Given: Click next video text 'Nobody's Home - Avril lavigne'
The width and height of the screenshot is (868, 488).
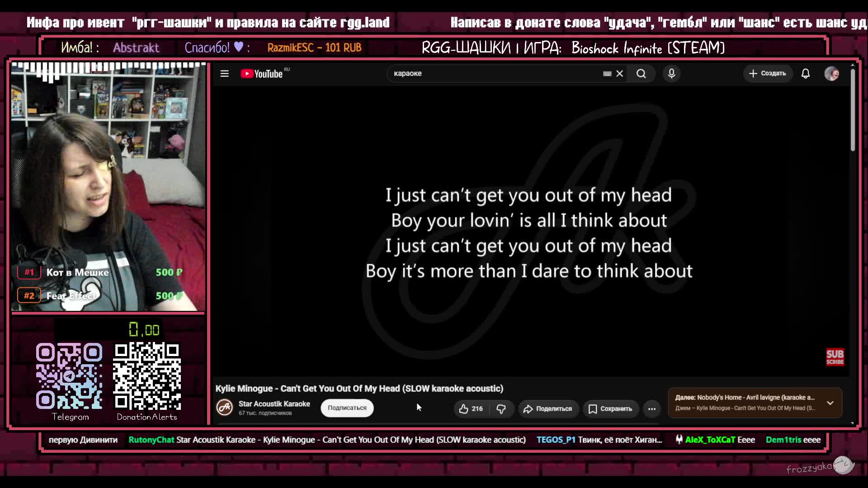Looking at the screenshot, I should [x=756, y=398].
